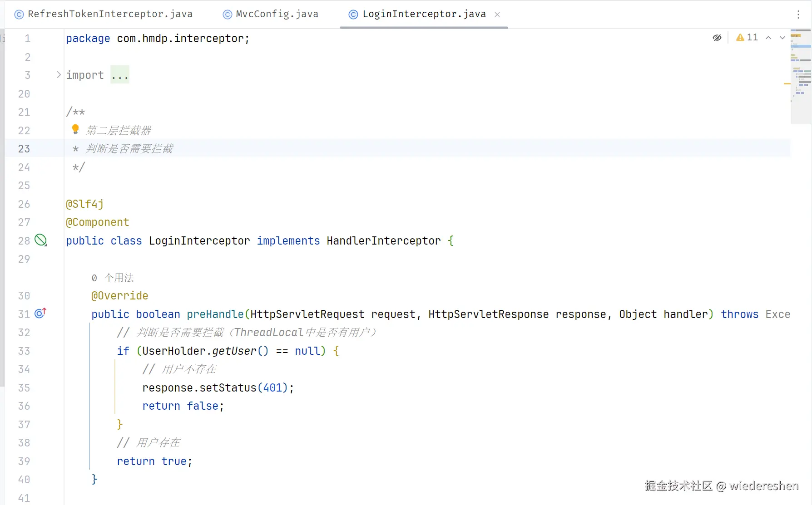Click the implements-method gutter icon on line 31
The width and height of the screenshot is (812, 505).
41,313
